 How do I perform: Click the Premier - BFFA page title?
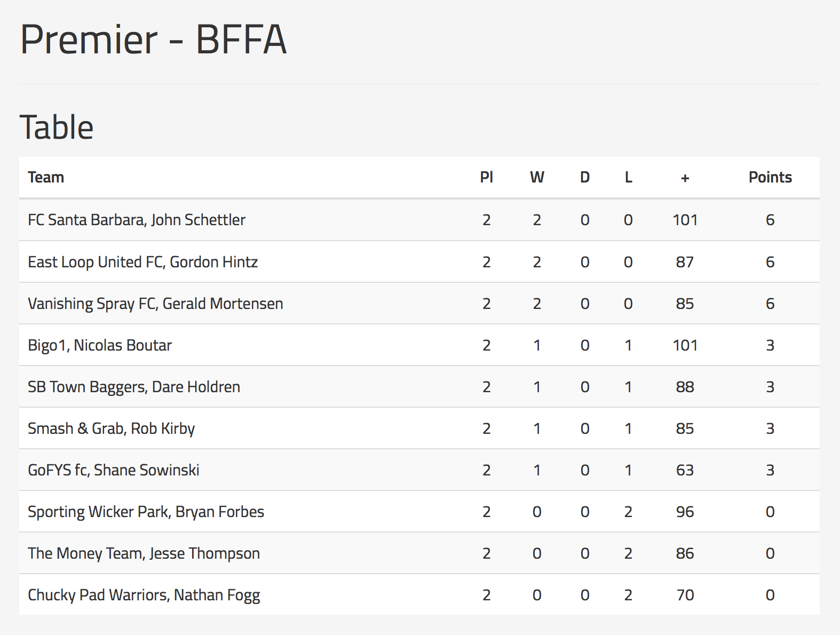[x=154, y=39]
